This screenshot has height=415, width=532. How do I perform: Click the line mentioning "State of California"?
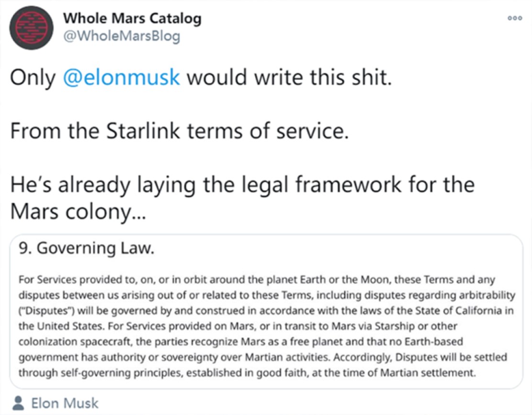266,311
